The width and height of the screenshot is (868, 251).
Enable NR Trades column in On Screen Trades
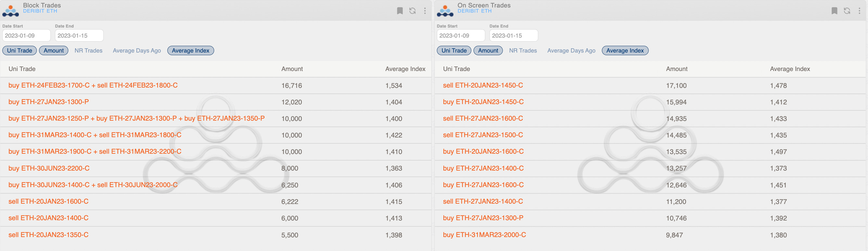point(523,51)
